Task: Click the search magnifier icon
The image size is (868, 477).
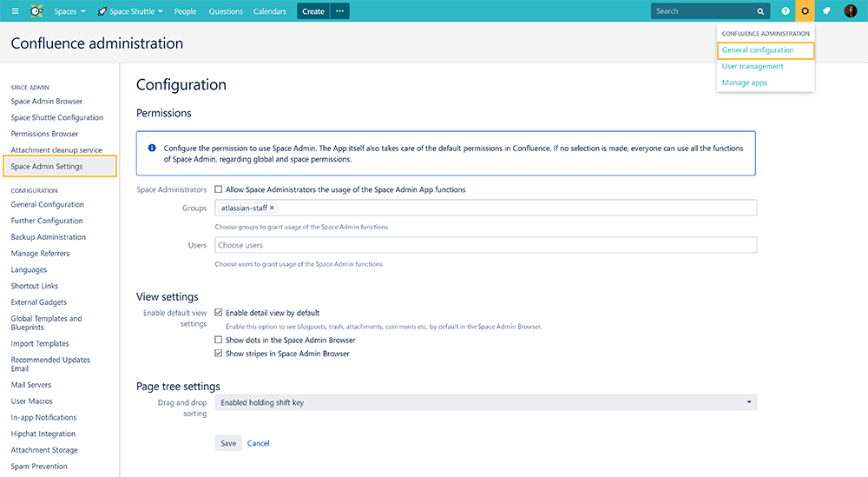Action: [x=760, y=11]
